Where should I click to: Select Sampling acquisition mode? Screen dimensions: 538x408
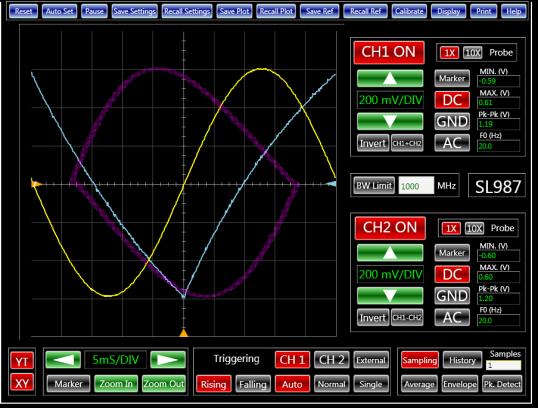(x=420, y=360)
